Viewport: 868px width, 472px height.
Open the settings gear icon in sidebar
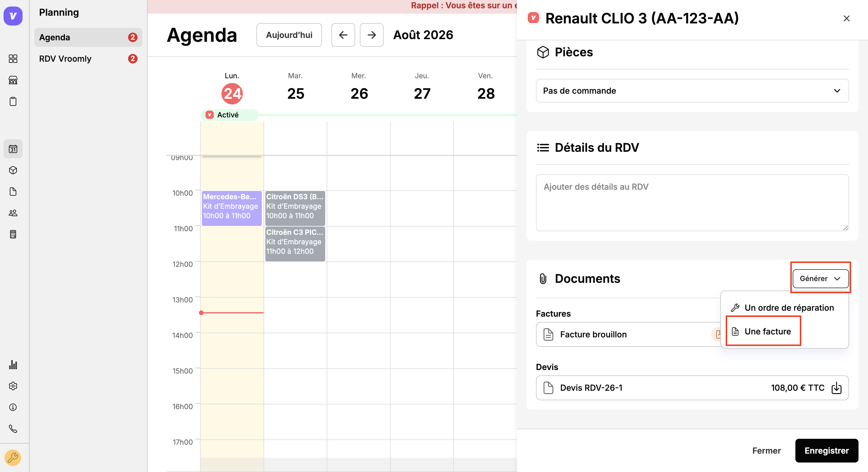(13, 386)
